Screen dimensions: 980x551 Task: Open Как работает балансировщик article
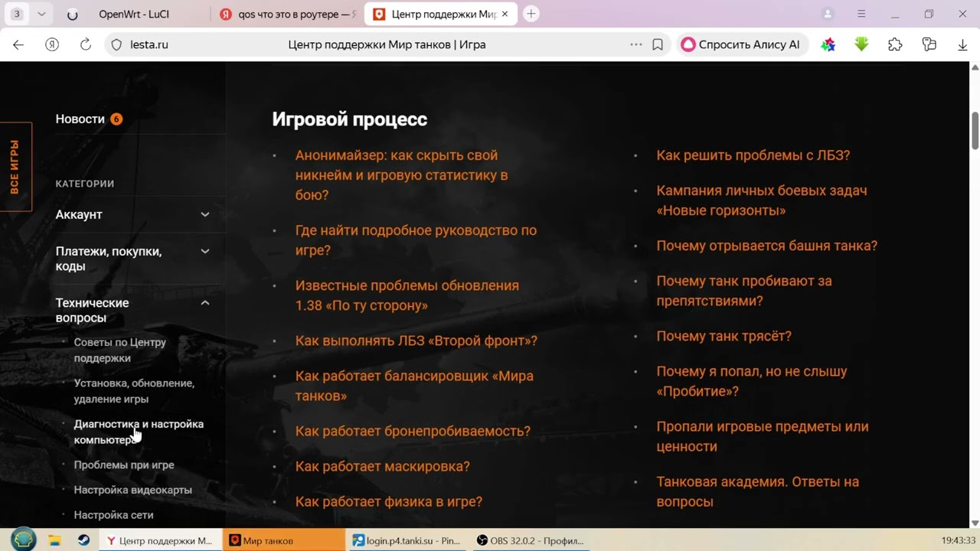(x=414, y=386)
